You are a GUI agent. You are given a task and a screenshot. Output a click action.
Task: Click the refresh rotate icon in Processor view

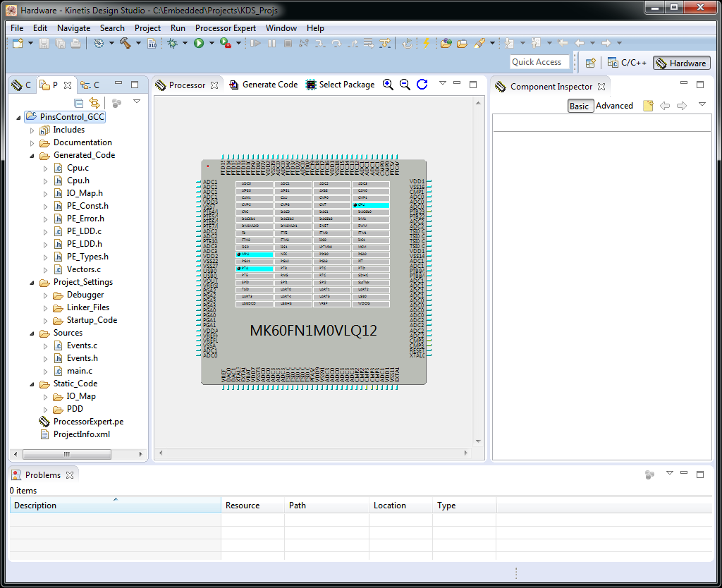tap(422, 85)
